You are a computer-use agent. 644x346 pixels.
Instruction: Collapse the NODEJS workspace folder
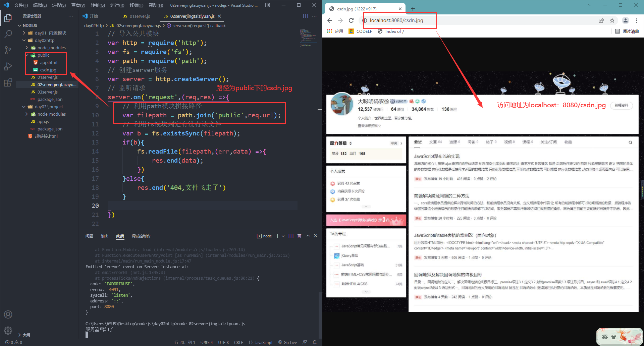click(20, 25)
